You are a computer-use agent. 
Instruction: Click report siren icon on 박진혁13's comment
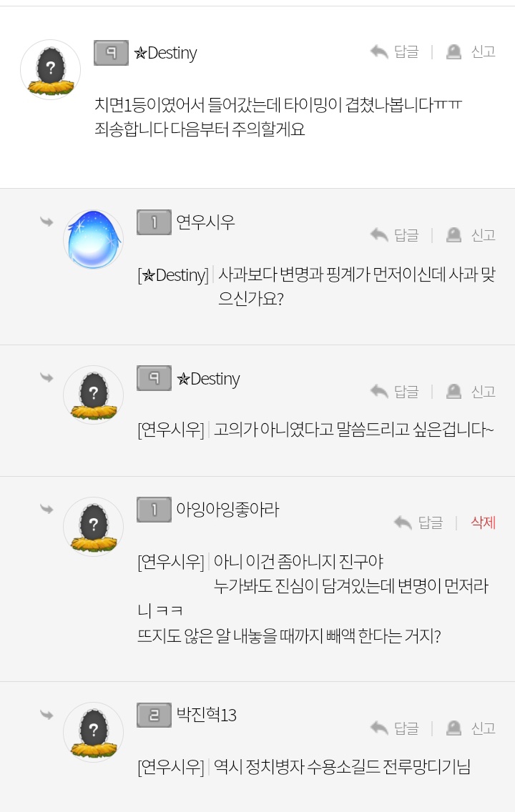coord(453,728)
